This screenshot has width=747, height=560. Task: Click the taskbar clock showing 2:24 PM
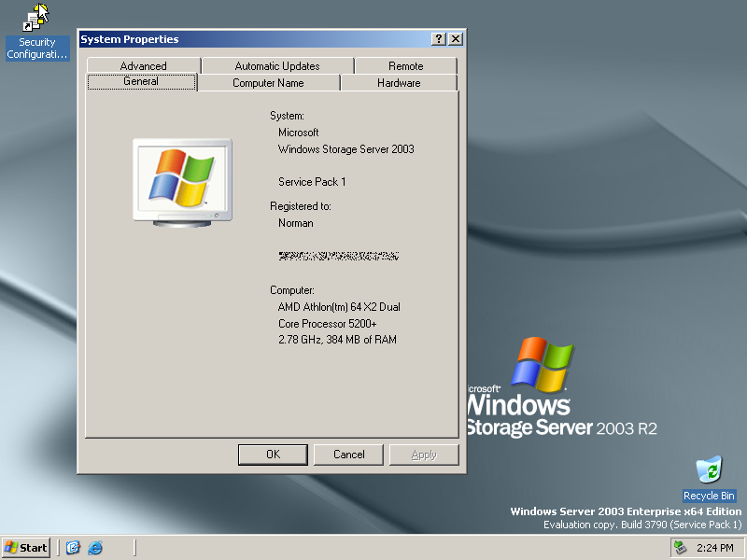[713, 548]
